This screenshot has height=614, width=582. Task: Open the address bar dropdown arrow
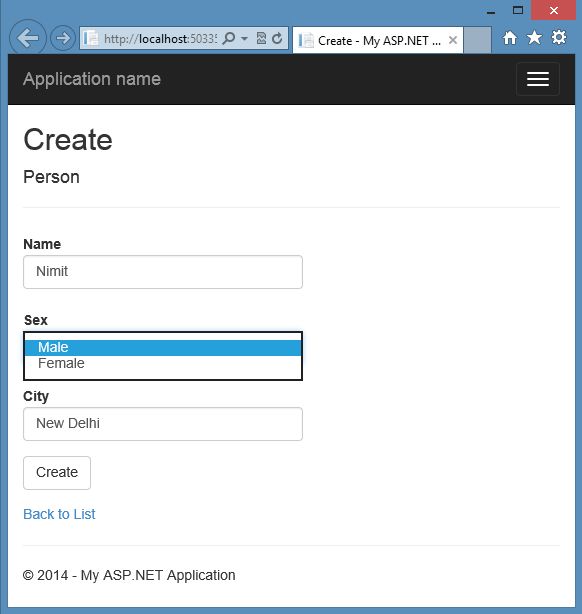244,39
